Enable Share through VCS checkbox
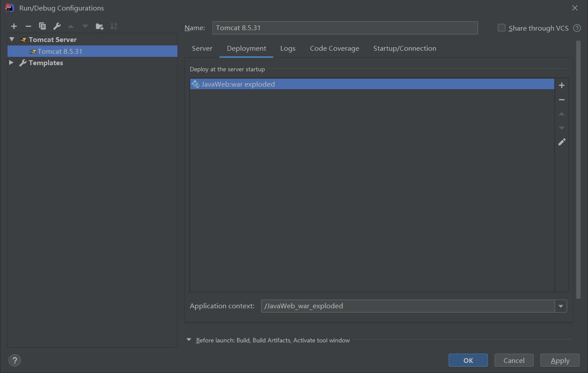Viewport: 588px width, 373px height. 501,28
